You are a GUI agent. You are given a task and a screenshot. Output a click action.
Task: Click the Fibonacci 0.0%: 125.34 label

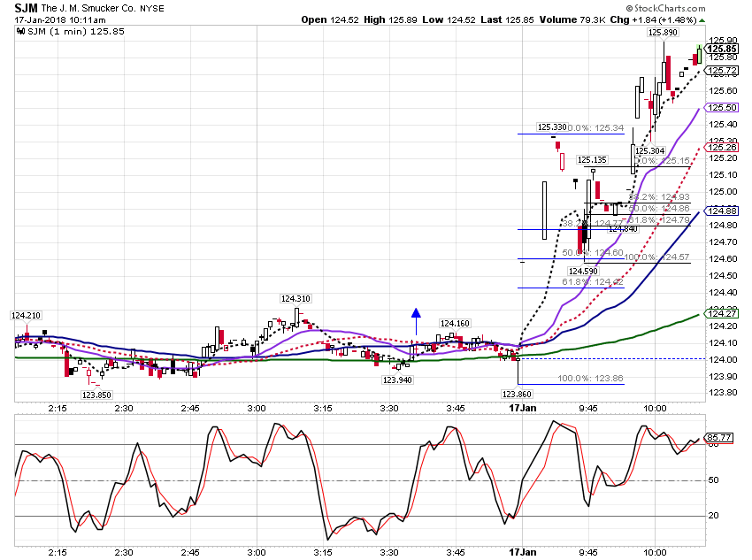point(595,128)
